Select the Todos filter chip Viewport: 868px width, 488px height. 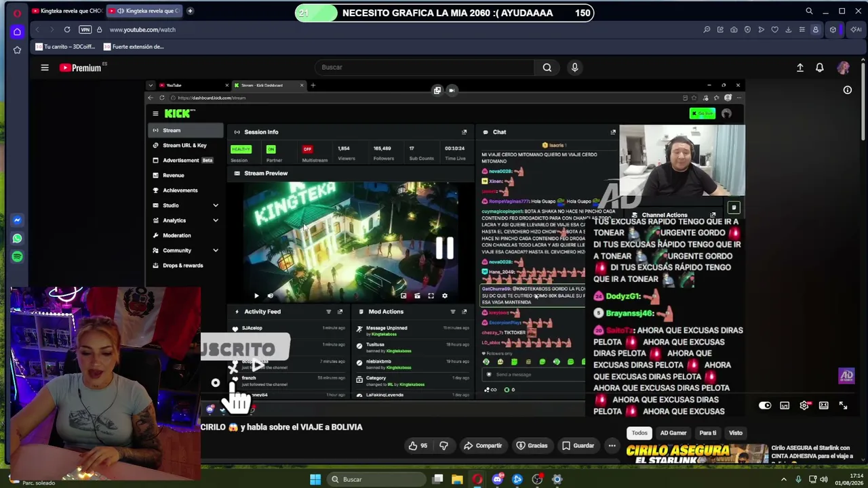tap(639, 433)
